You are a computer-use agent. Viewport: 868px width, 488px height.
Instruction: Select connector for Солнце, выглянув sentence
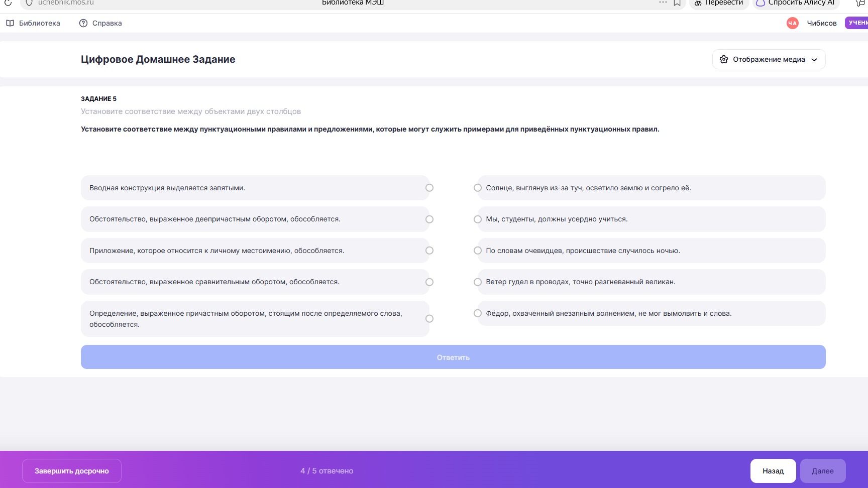pyautogui.click(x=478, y=188)
